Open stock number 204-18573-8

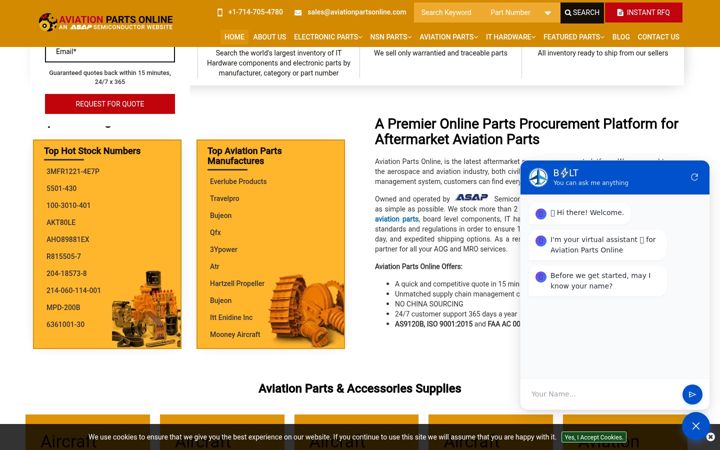coord(67,273)
